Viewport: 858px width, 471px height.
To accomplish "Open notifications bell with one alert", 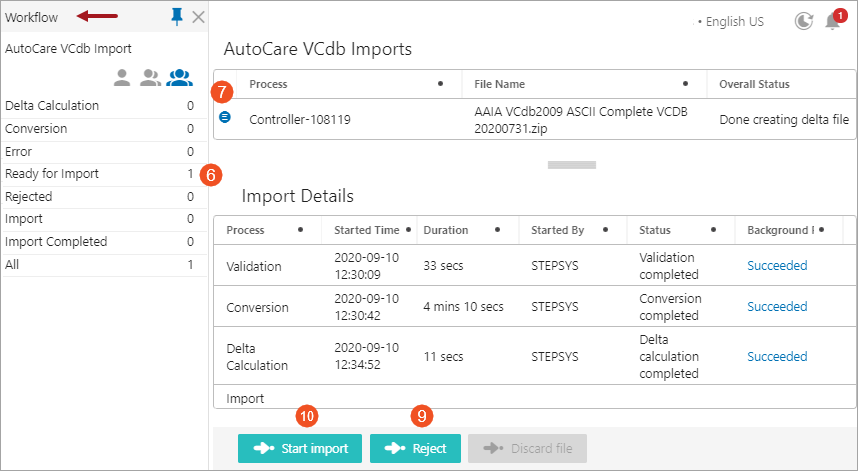I will pos(834,20).
